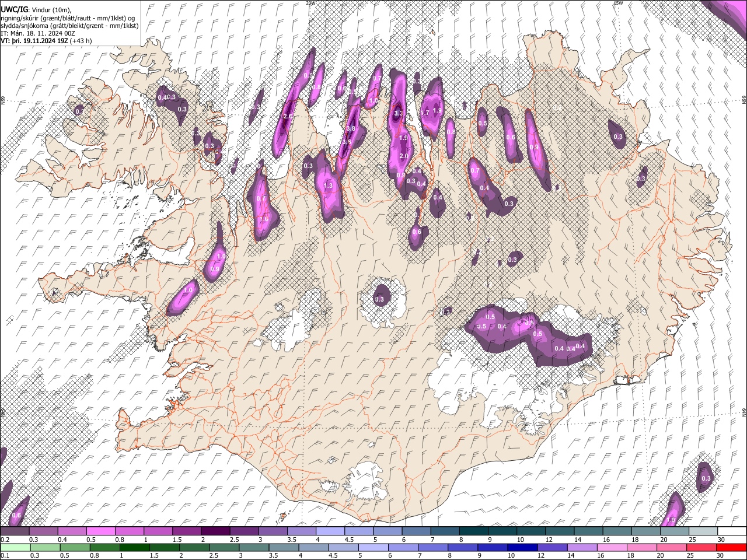Viewport: 747px width, 560px height.
Task: Click the 2.0 precipitation value on the map
Action: 404,156
